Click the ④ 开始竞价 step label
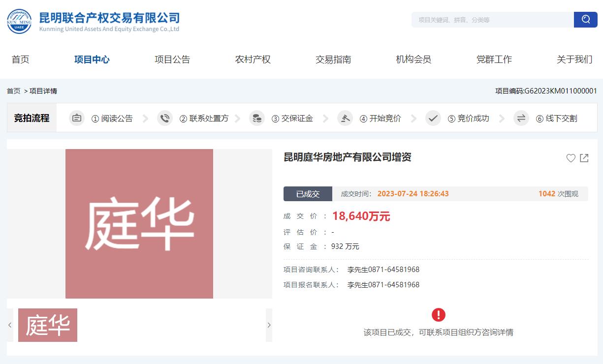 (x=381, y=119)
